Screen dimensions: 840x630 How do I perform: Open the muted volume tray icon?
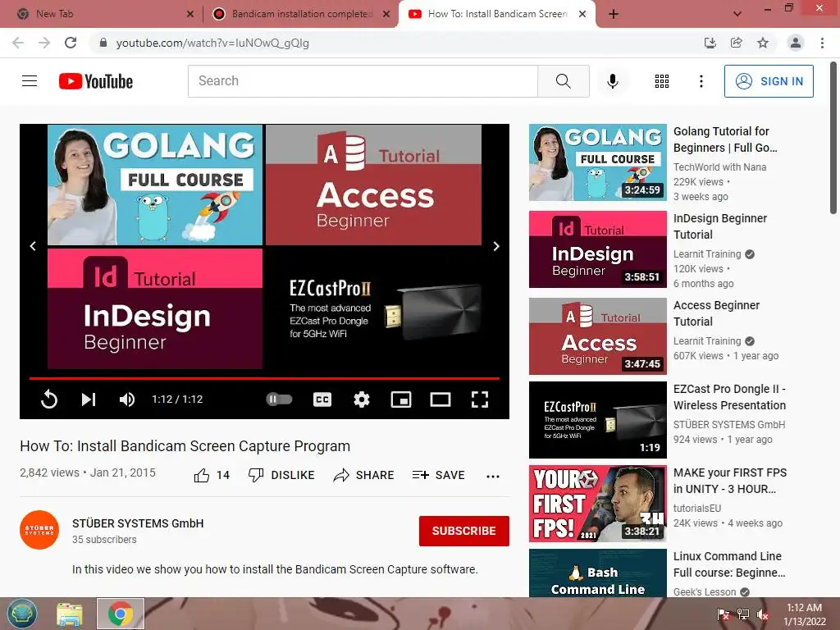tap(762, 614)
